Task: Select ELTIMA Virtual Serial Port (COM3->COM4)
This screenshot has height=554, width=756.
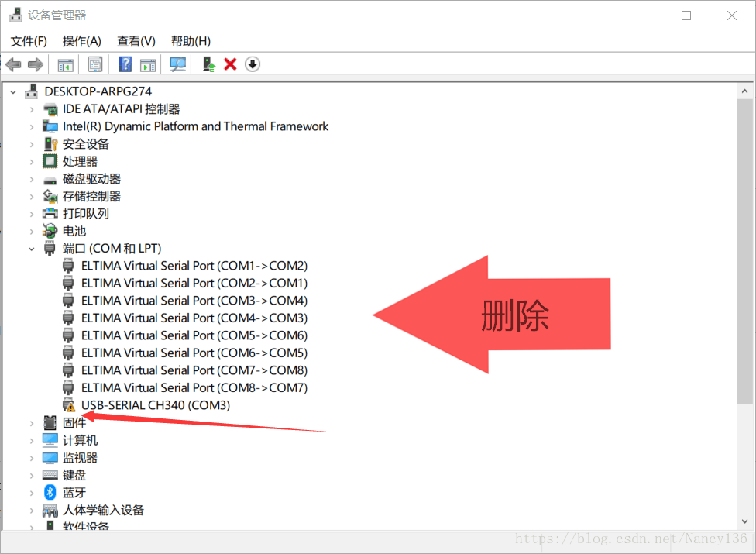Action: point(194,301)
